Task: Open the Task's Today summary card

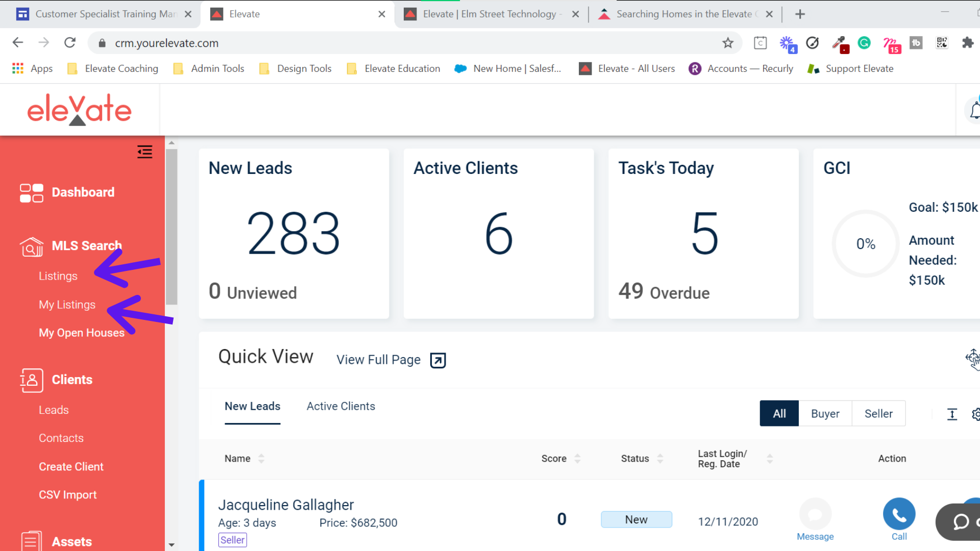Action: [x=703, y=234]
